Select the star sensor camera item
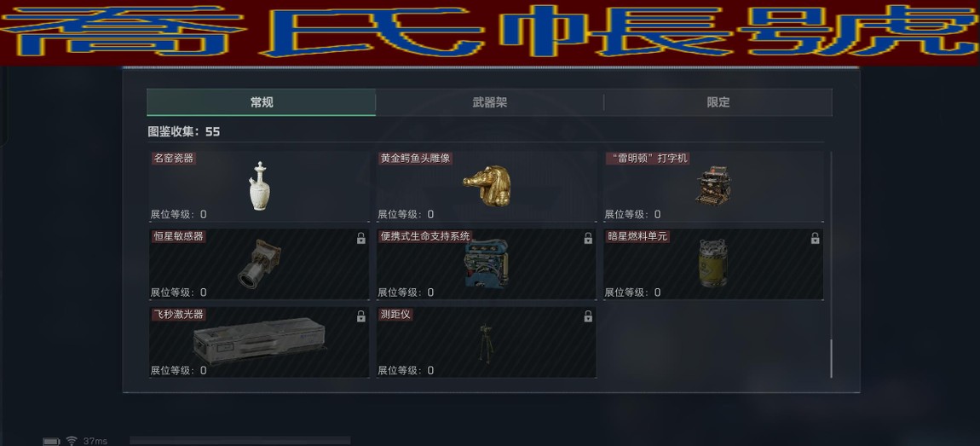The height and width of the screenshot is (446, 980). (x=259, y=264)
